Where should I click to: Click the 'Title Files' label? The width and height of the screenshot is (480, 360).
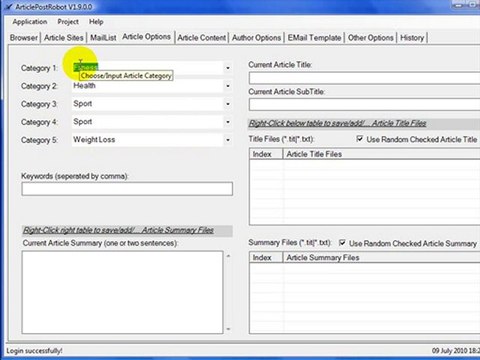point(281,139)
